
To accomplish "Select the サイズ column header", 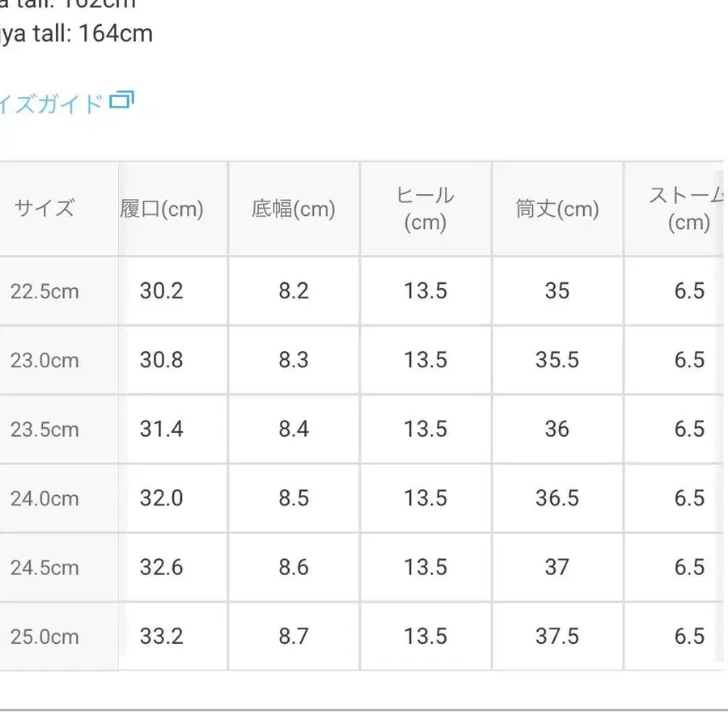I will pyautogui.click(x=44, y=209).
